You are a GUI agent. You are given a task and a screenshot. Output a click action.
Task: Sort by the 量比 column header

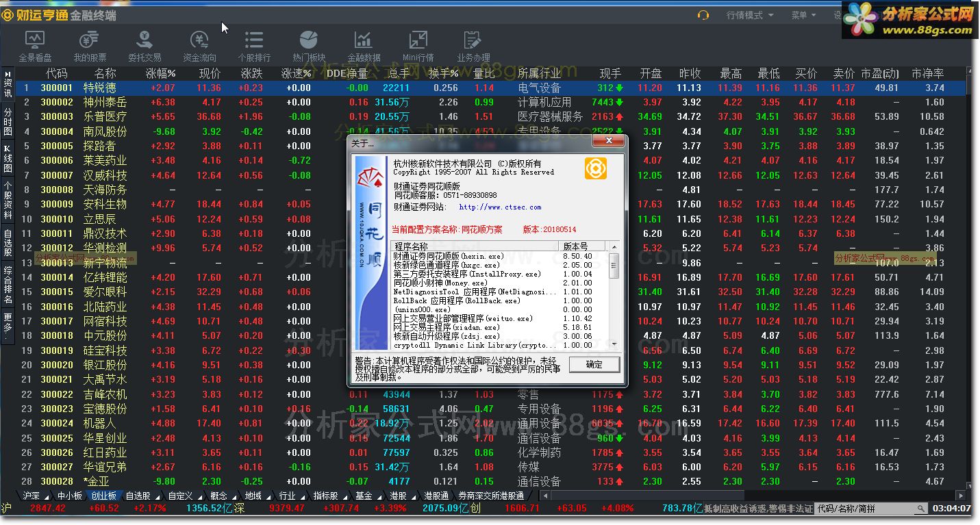[483, 73]
